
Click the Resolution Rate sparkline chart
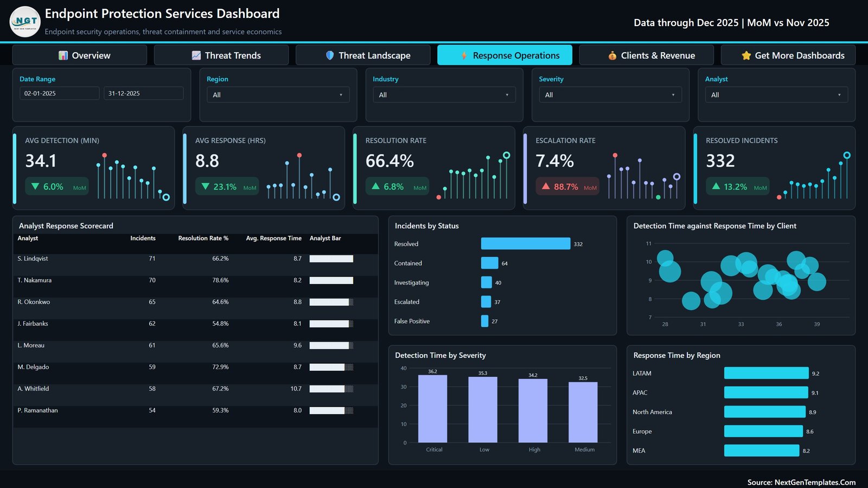pos(473,177)
